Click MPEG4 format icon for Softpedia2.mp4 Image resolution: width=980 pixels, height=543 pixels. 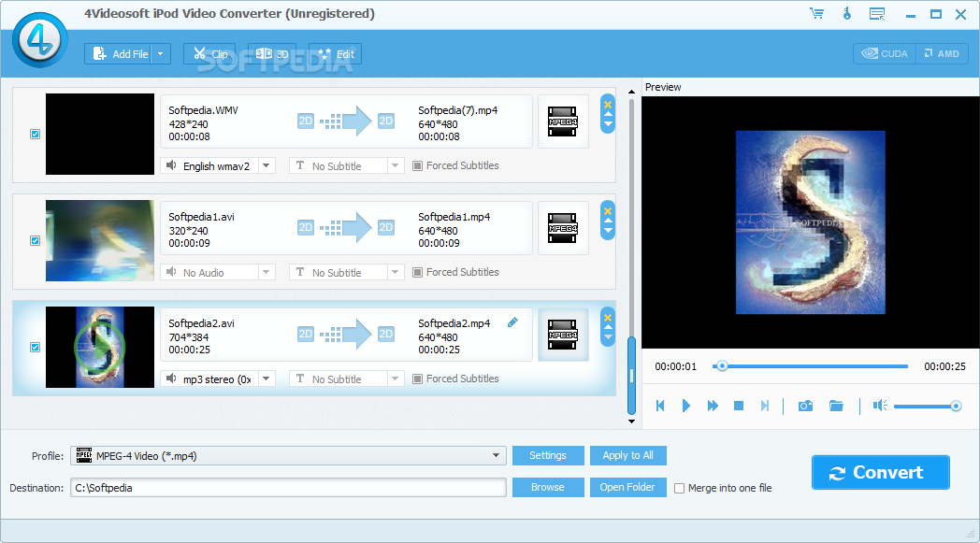click(563, 335)
